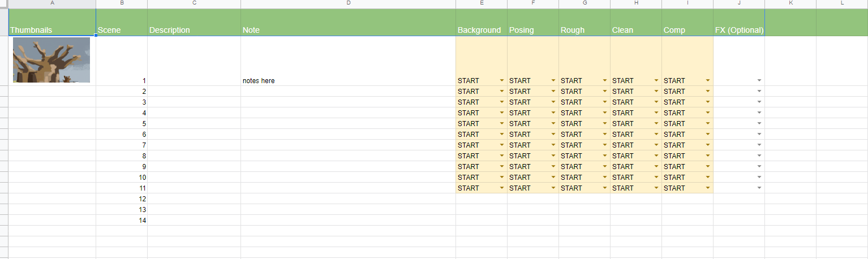
Task: Select column F via its letter header
Action: [533, 3]
